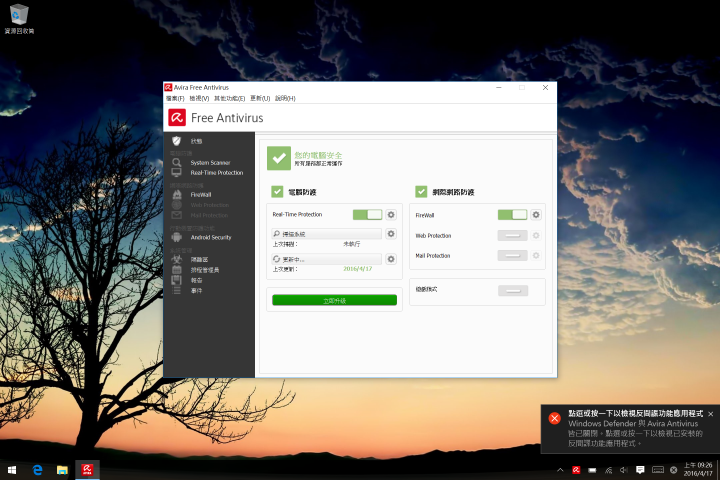Toggle the Web Protection switch

(x=512, y=236)
